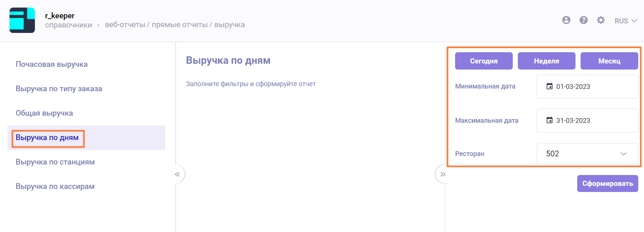Click the r_keeper logo icon
644x232 pixels.
point(22,20)
